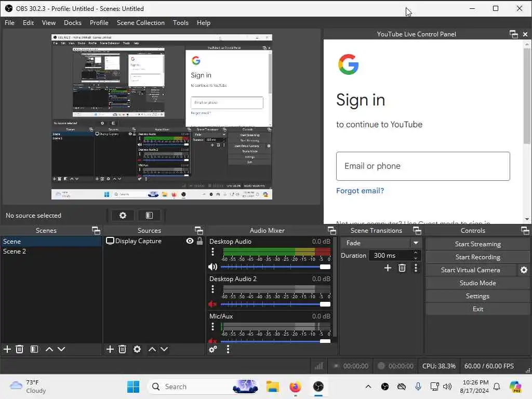Remove selected scene with trash icon
The image size is (532, 399).
point(20,349)
